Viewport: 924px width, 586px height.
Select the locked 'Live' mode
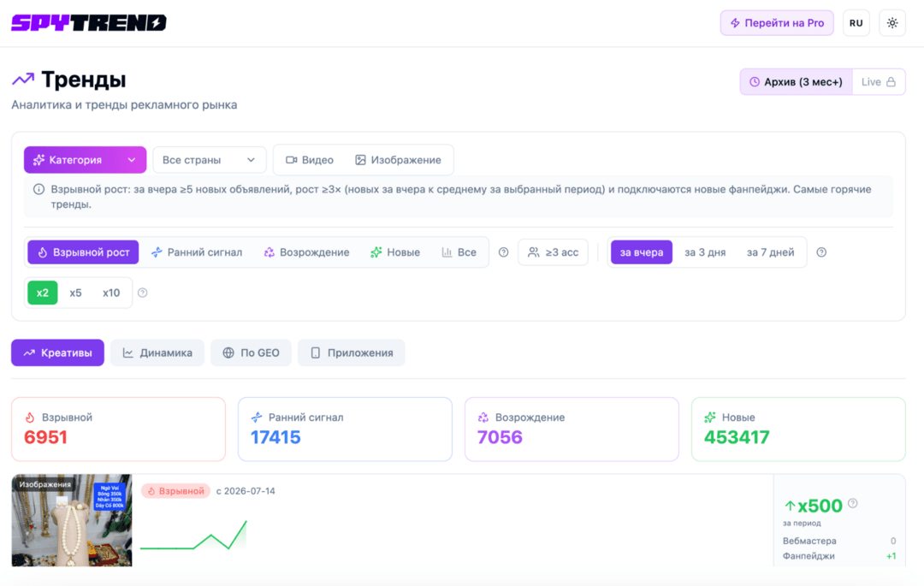click(x=879, y=82)
